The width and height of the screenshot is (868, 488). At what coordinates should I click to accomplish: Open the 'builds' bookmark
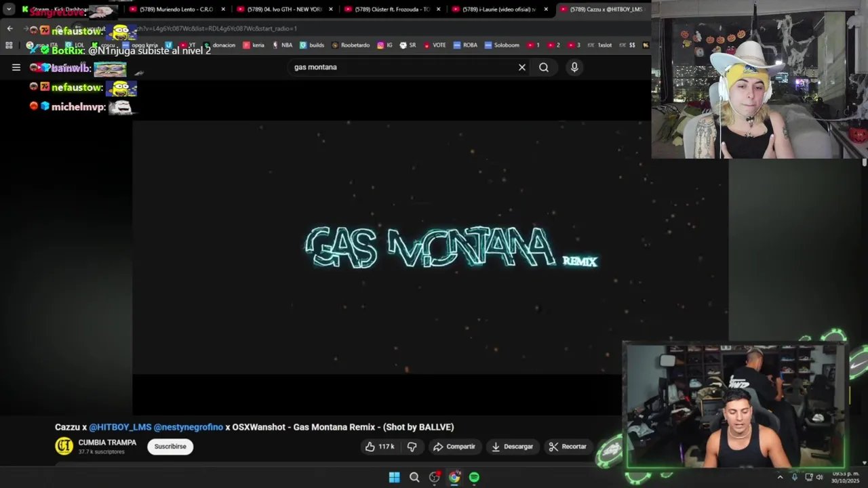click(312, 45)
